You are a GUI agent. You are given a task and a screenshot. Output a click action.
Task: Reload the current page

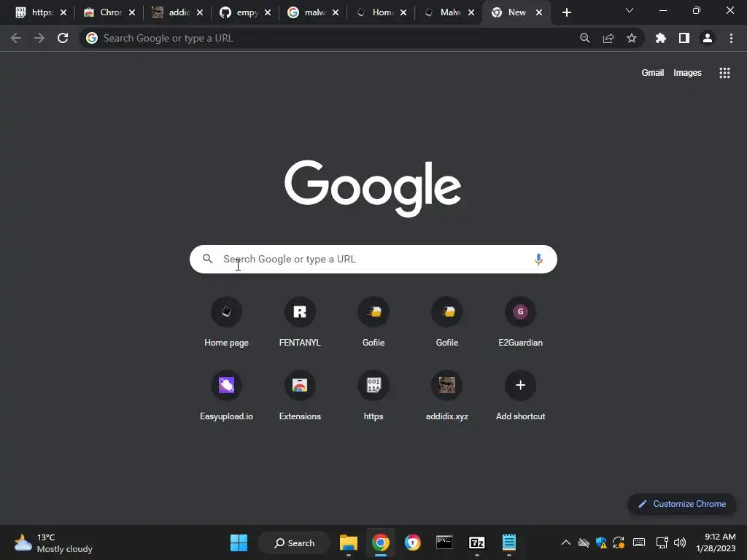tap(63, 38)
